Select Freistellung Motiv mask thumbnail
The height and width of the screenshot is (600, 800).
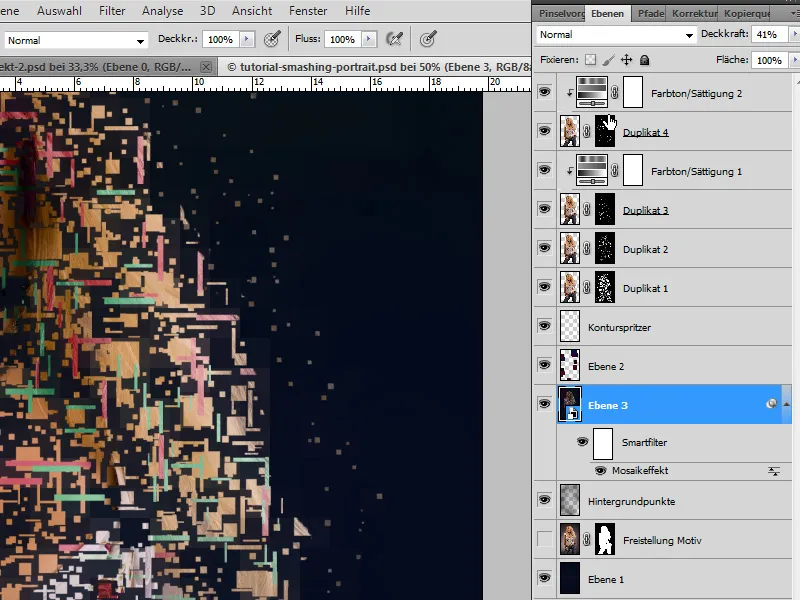[x=605, y=539]
